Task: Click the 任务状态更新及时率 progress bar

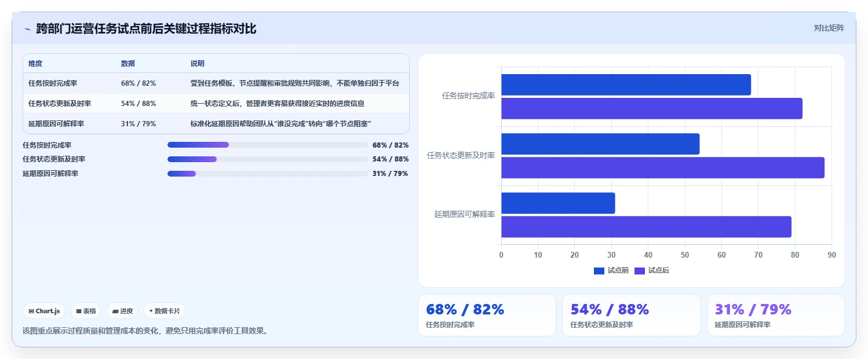Action: click(x=268, y=159)
